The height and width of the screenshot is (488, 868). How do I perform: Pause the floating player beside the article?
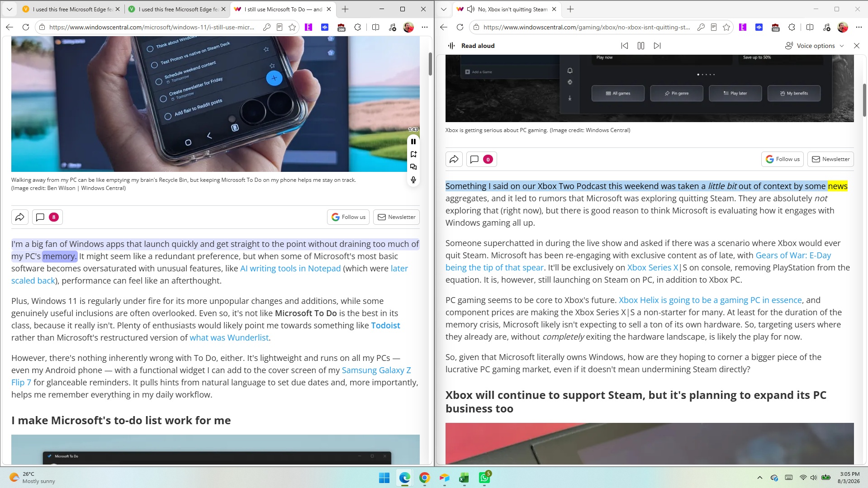413,142
